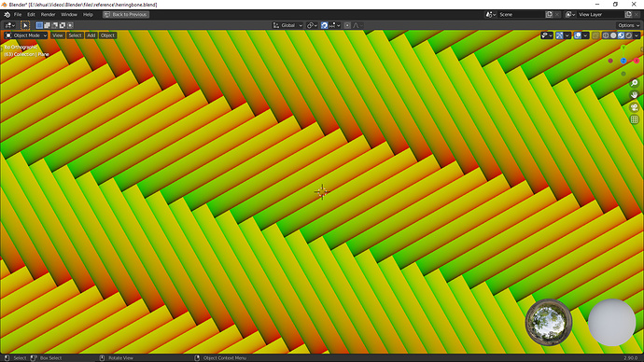Image resolution: width=644 pixels, height=362 pixels.
Task: Click the zoom view magnifier icon
Action: point(635,83)
